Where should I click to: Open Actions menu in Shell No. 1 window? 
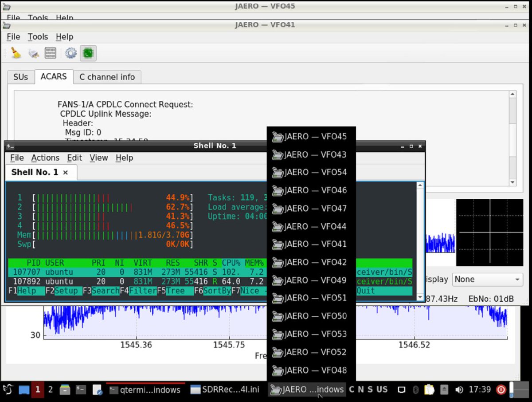[x=45, y=158]
